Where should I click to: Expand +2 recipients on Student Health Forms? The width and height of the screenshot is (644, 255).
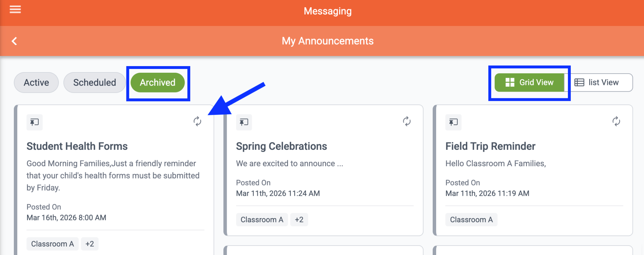coord(90,244)
